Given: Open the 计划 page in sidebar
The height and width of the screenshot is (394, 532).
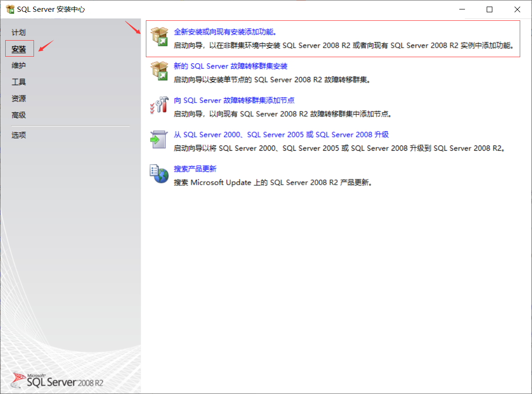Looking at the screenshot, I should click(x=19, y=33).
